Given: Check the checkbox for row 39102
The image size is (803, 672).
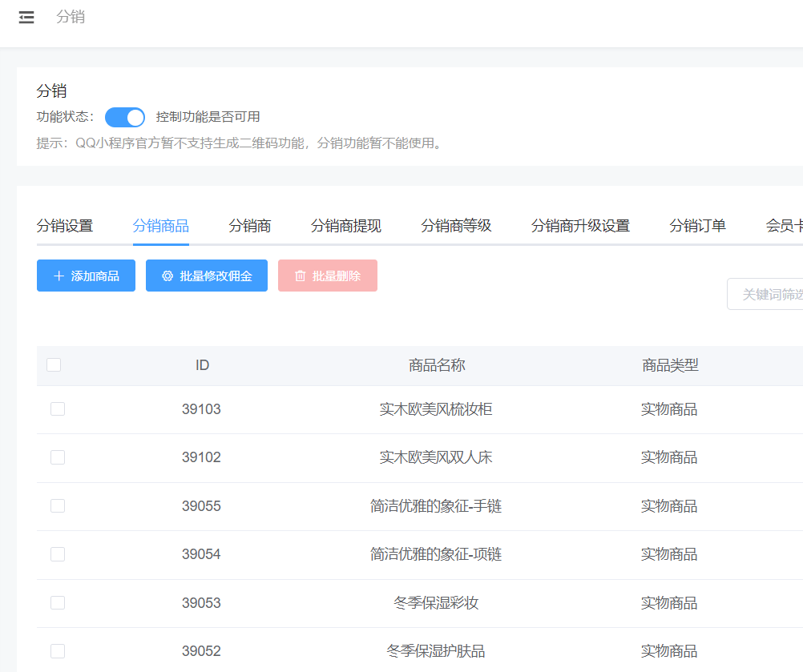Looking at the screenshot, I should point(58,457).
